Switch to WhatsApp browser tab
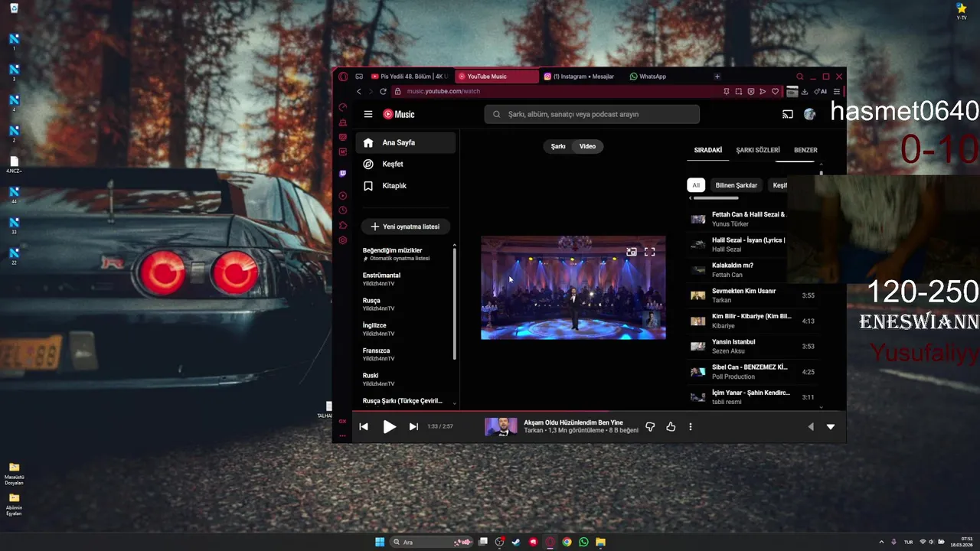This screenshot has width=980, height=551. point(648,77)
